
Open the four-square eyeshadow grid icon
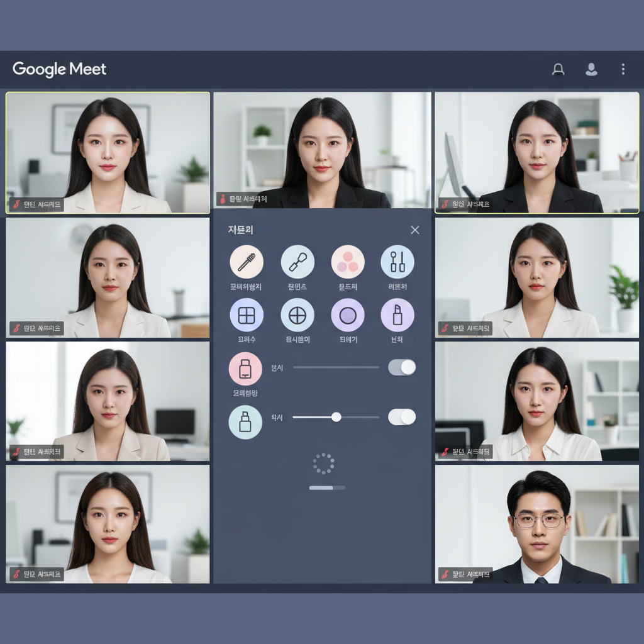pos(247,315)
